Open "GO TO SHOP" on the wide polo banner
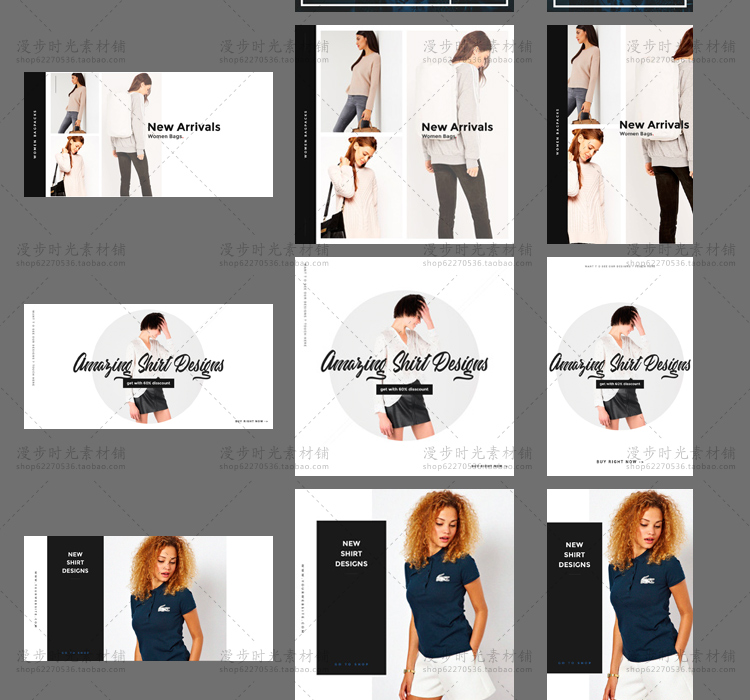The image size is (750, 700). [75, 651]
